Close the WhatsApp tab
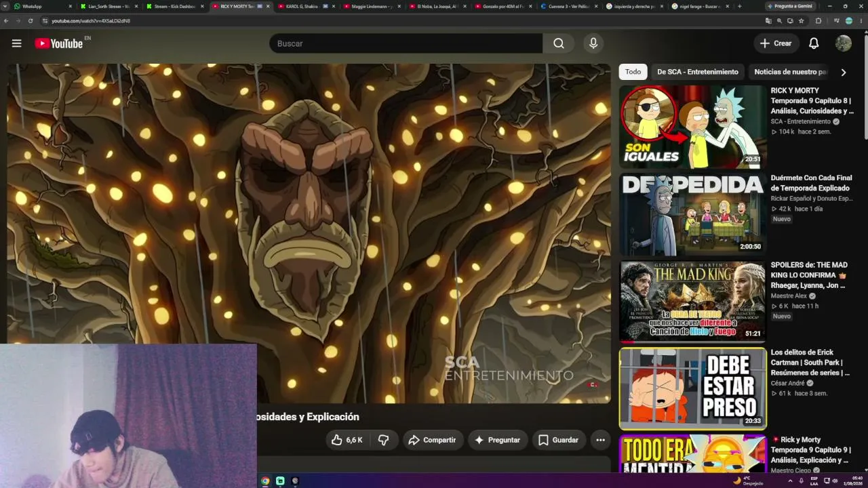Image resolution: width=868 pixels, height=488 pixels. click(x=71, y=6)
